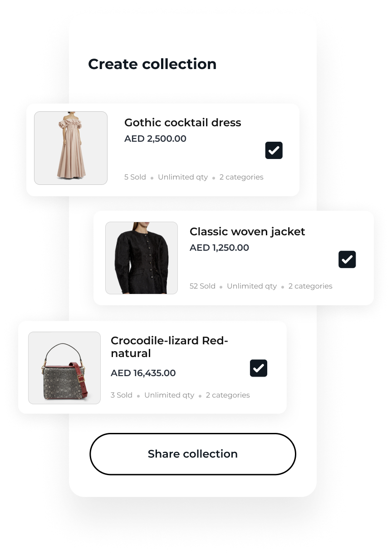This screenshot has width=392, height=556.
Task: Click the 5 Sold label
Action: pyautogui.click(x=135, y=177)
